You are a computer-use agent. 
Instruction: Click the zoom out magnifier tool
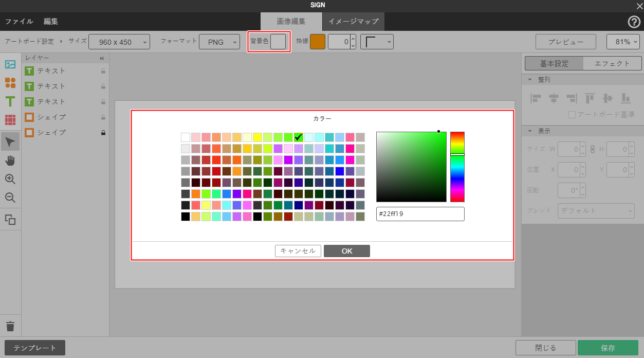pyautogui.click(x=10, y=198)
